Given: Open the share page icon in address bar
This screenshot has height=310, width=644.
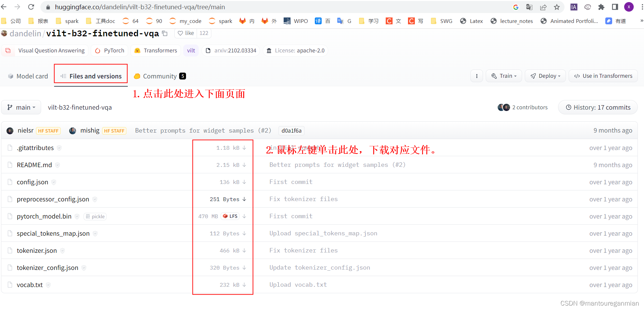Looking at the screenshot, I should click(x=543, y=7).
